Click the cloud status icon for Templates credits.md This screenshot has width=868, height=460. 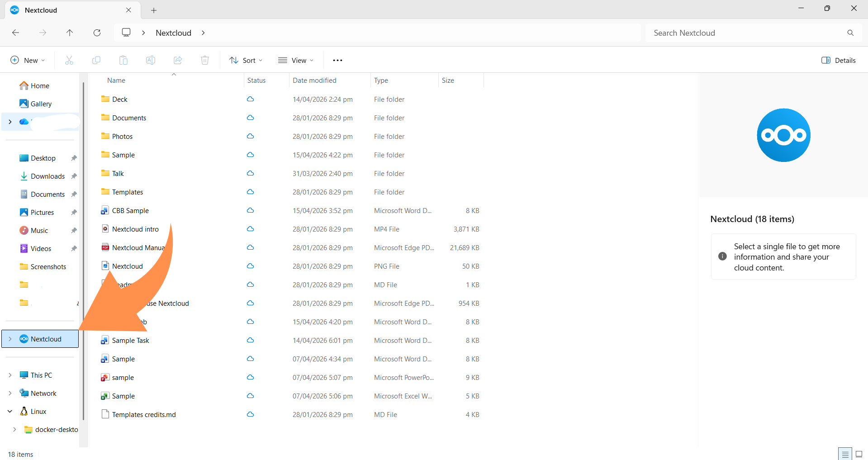click(250, 414)
